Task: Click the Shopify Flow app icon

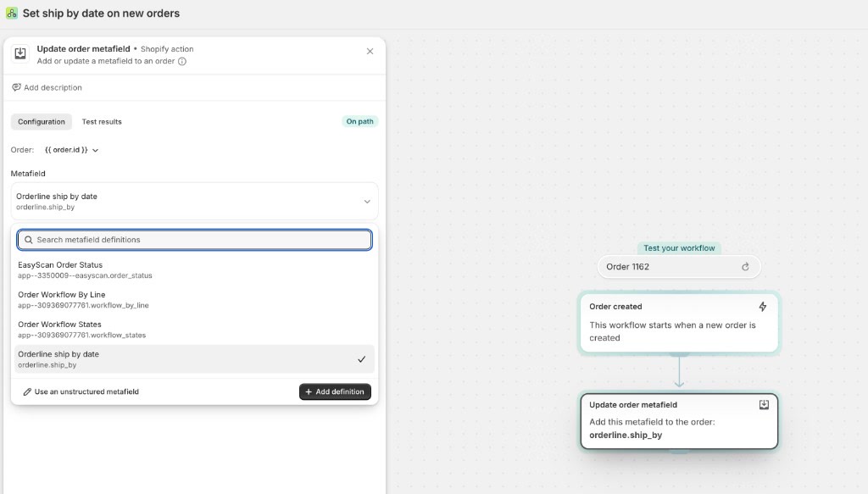Action: tap(11, 14)
